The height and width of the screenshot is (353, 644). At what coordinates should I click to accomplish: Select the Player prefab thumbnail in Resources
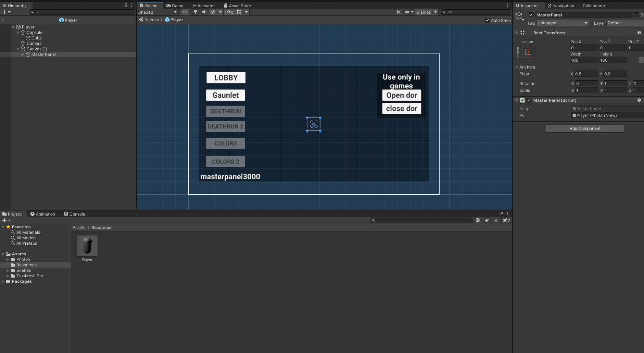coord(87,246)
